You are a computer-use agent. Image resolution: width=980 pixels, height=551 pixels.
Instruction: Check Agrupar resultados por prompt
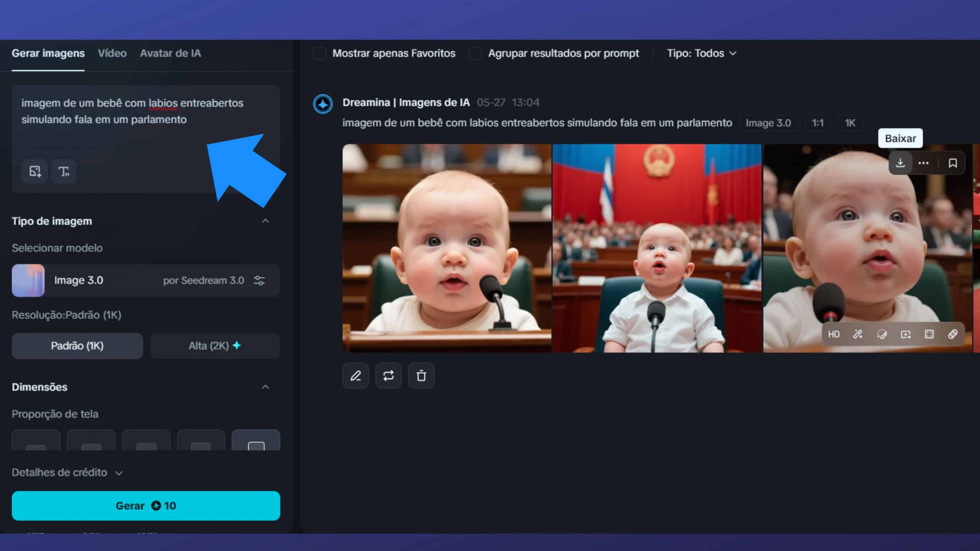pyautogui.click(x=475, y=54)
